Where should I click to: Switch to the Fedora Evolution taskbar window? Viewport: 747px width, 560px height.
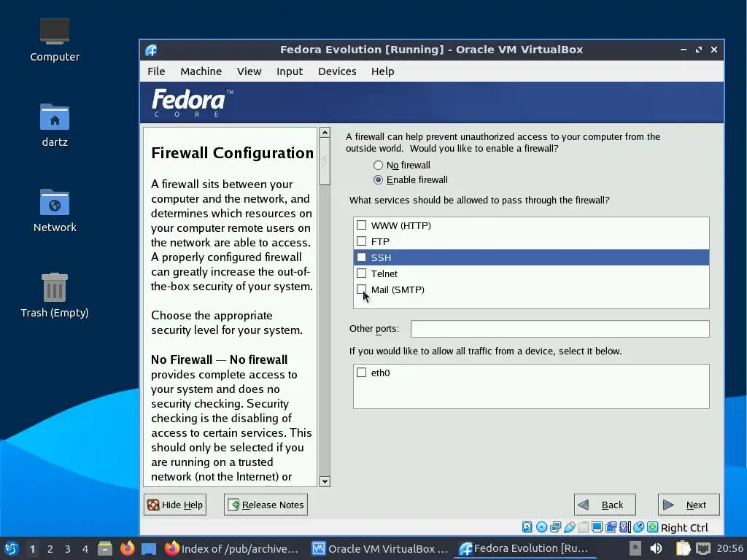coord(524,548)
